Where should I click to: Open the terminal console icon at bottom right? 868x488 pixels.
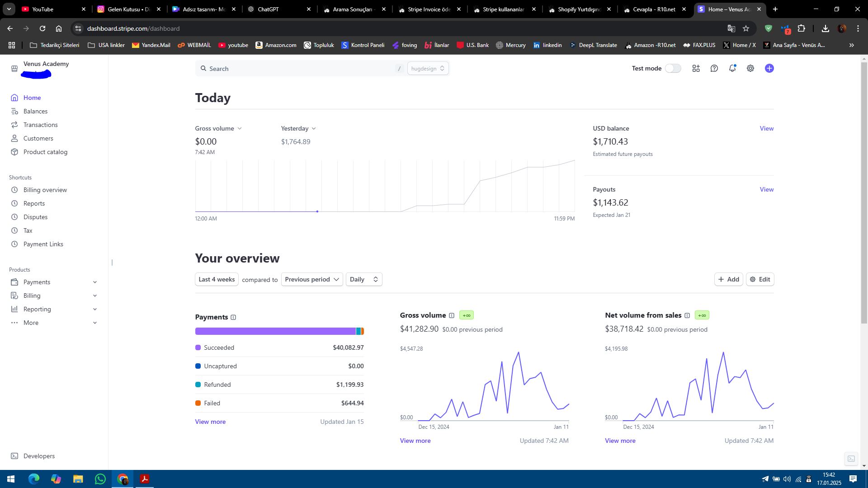[851, 459]
